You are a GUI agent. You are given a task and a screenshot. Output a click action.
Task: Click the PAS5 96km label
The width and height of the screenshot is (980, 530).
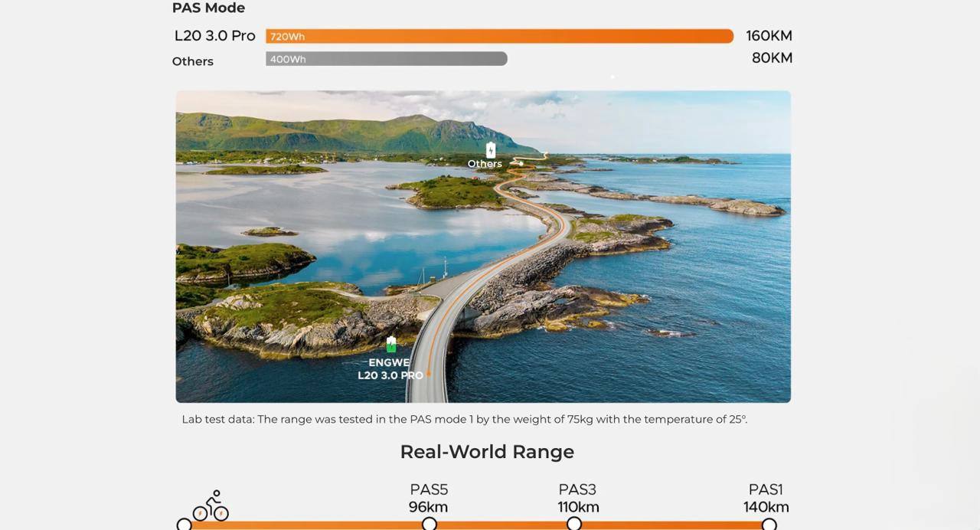(x=429, y=498)
